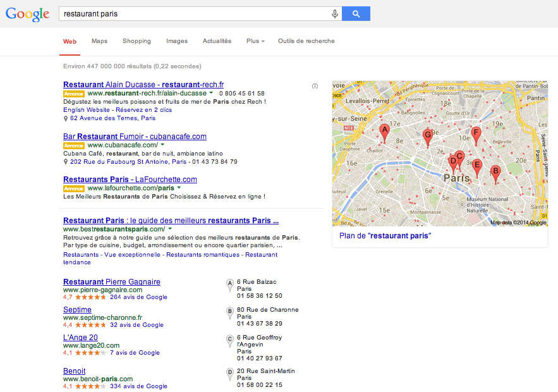
Task: Click location pin icon before 62 Avenue des Ternes
Action: tap(66, 119)
